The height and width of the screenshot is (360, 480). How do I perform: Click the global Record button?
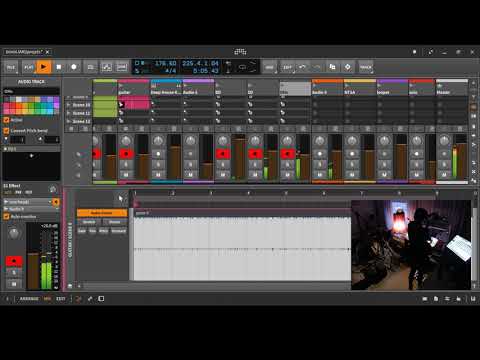(74, 67)
